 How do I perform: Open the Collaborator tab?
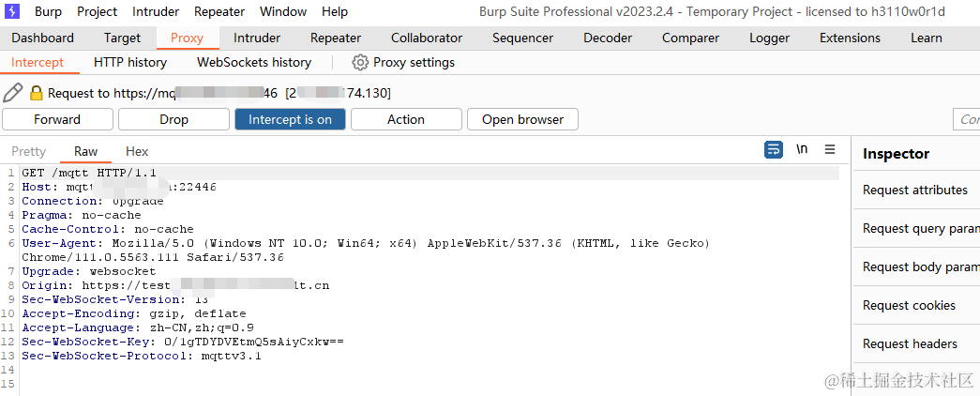pyautogui.click(x=427, y=38)
